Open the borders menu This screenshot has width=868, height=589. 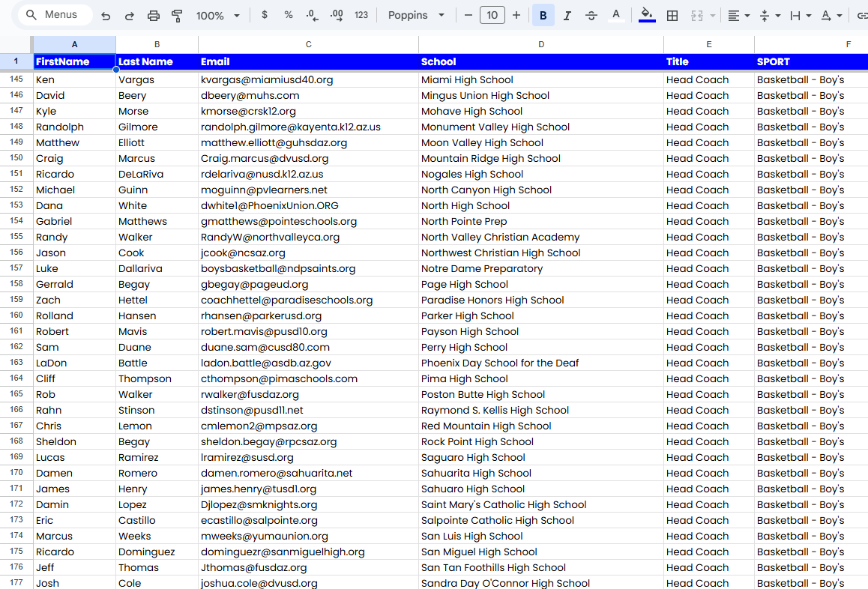point(672,16)
